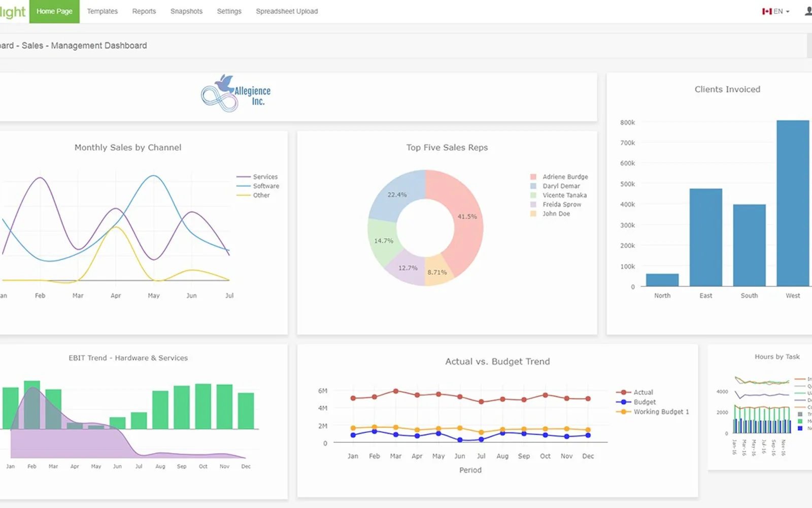Click the Jul label on Monthly Sales axis

click(x=229, y=296)
